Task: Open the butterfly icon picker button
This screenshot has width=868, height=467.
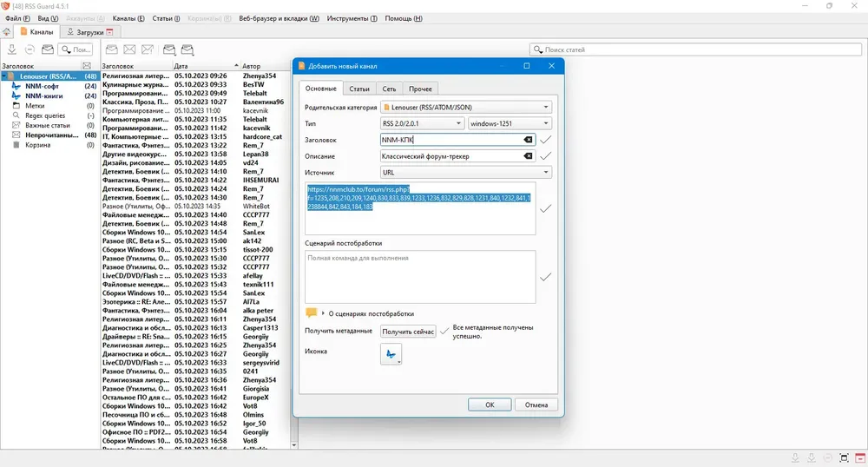Action: (x=391, y=354)
